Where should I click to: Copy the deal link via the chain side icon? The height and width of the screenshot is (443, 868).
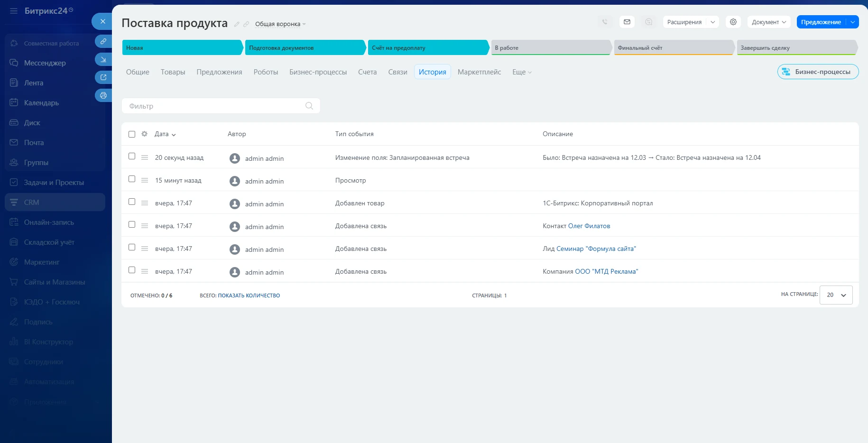(x=103, y=41)
